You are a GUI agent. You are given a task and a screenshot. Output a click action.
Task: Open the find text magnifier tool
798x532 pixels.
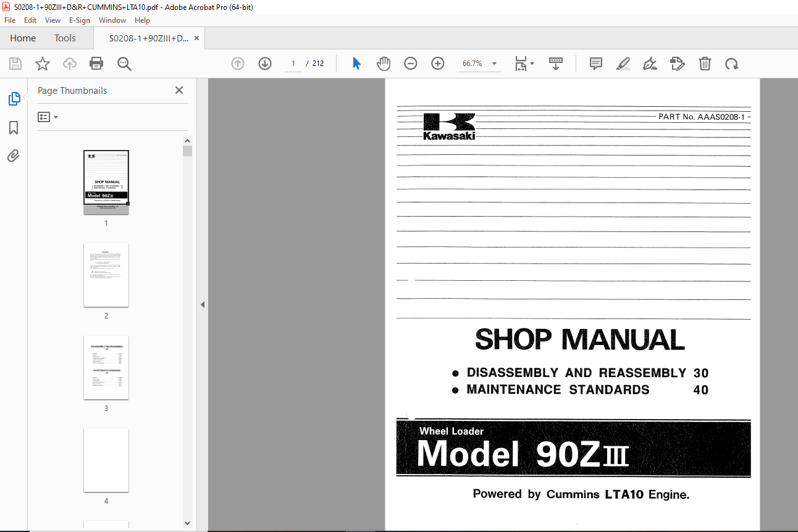[x=124, y=64]
